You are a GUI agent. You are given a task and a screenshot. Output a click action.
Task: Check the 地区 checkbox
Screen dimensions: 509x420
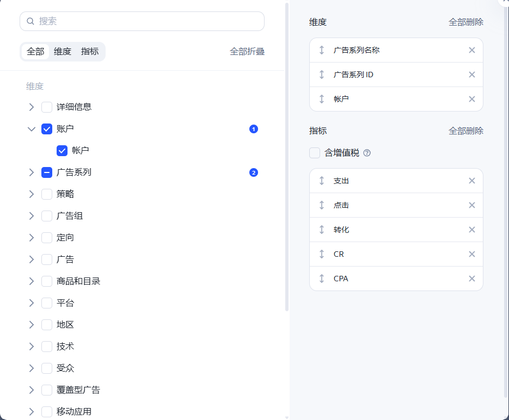(47, 325)
